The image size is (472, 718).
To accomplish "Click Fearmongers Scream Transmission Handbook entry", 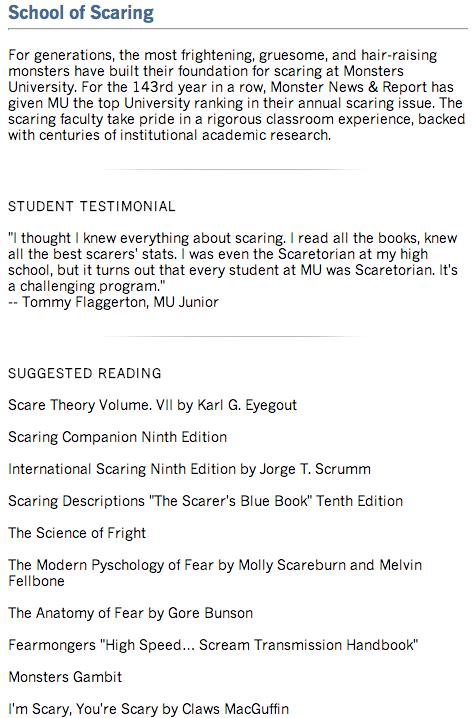I will (213, 645).
